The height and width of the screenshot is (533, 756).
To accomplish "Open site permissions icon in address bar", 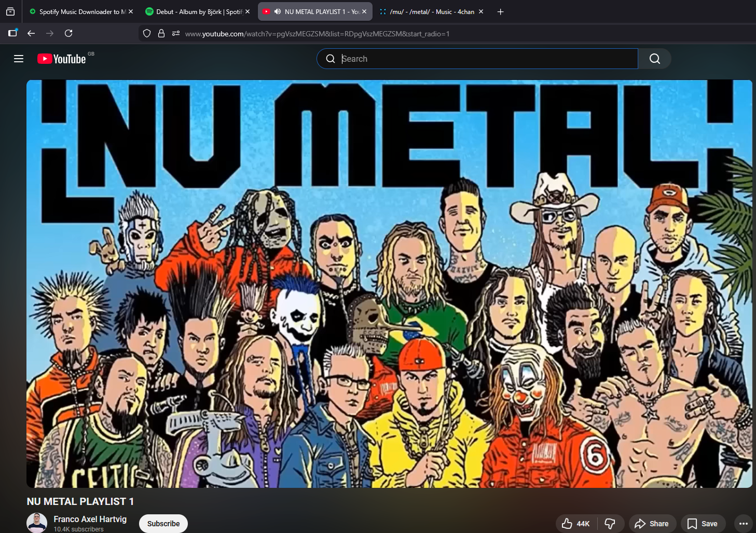I will click(x=176, y=33).
